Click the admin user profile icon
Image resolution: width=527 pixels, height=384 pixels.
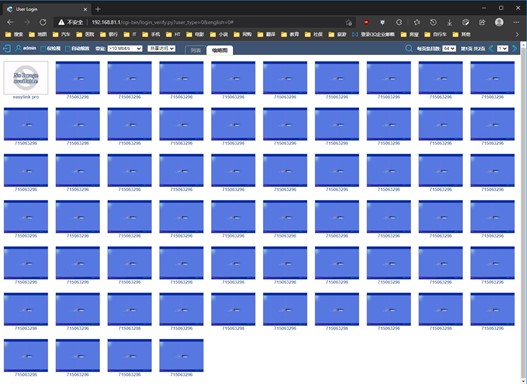(x=18, y=48)
